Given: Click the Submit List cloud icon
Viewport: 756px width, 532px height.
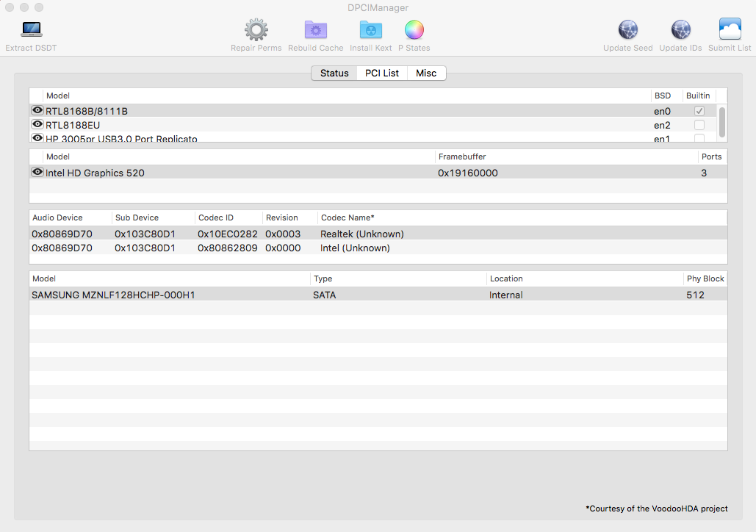Looking at the screenshot, I should 730,30.
